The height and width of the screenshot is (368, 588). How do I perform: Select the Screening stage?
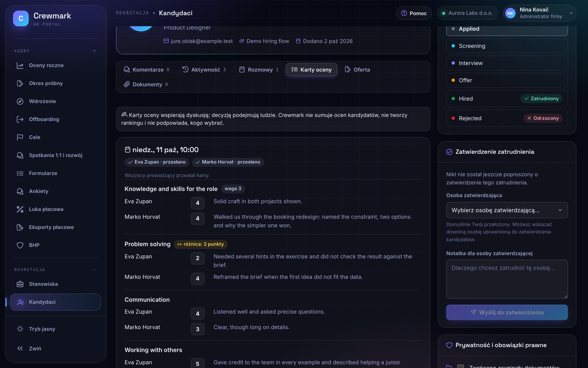[x=507, y=46]
